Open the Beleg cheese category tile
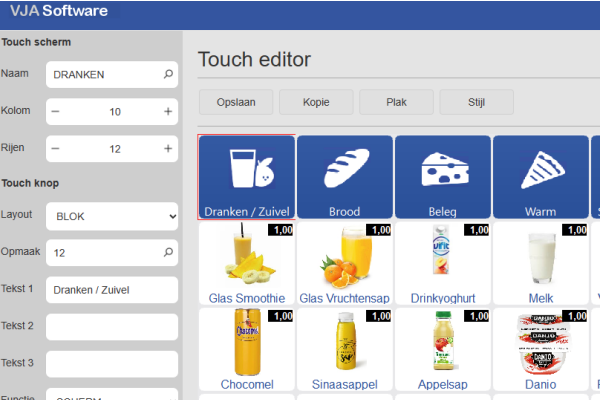Viewport: 600px width, 400px height. [442, 176]
